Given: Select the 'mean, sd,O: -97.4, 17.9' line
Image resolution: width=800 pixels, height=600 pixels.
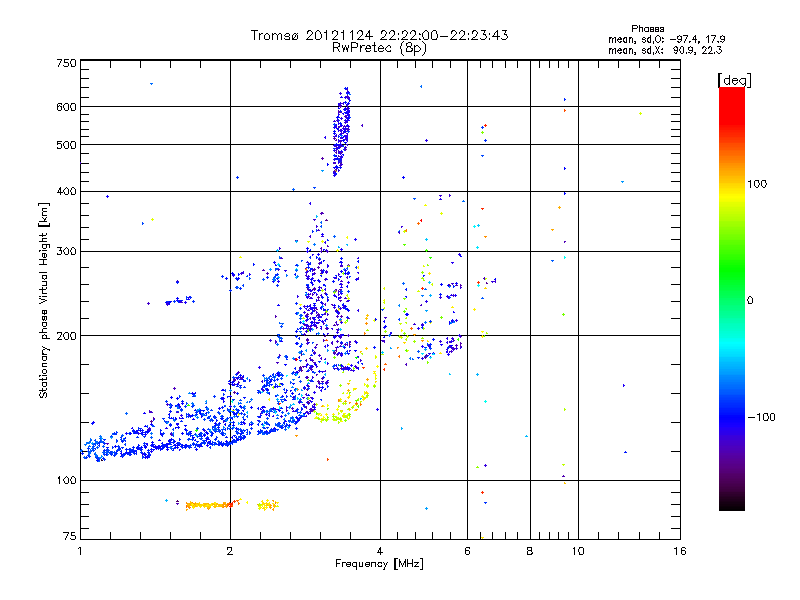Looking at the screenshot, I should (x=667, y=39).
